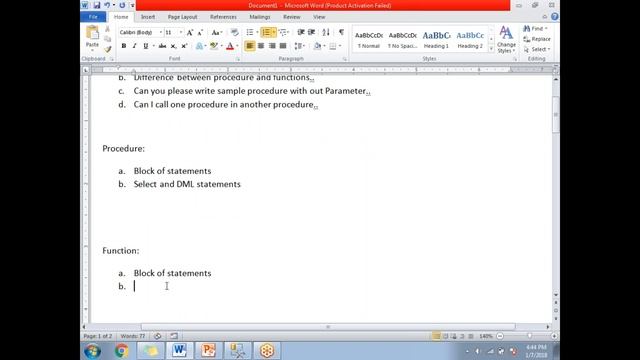Apply the No Spacing style
The width and height of the screenshot is (640, 360).
pyautogui.click(x=402, y=40)
